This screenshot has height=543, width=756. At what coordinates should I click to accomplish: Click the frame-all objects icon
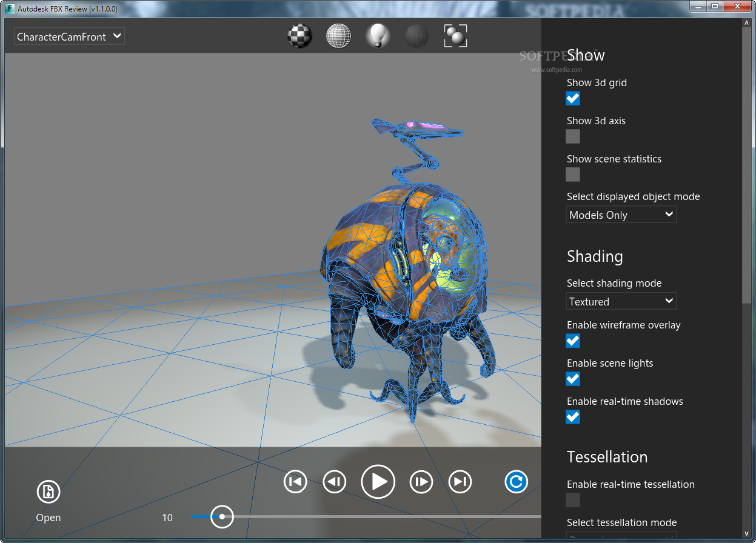(456, 36)
